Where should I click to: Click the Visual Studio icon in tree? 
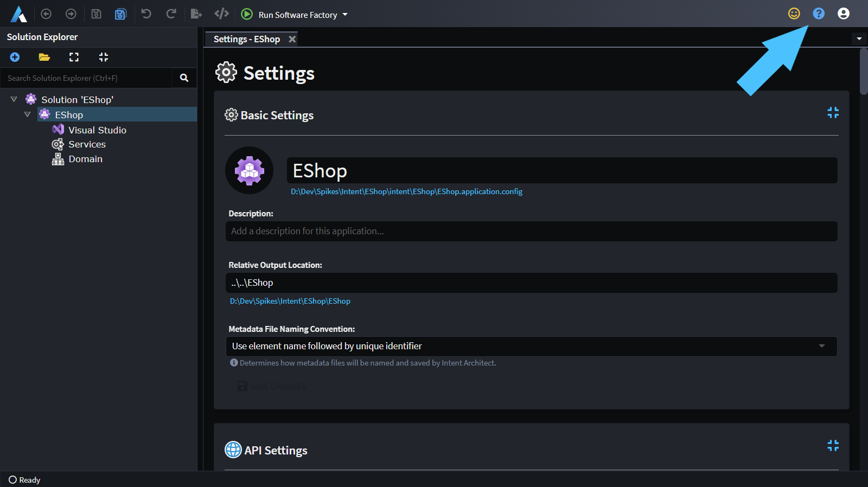pyautogui.click(x=58, y=130)
